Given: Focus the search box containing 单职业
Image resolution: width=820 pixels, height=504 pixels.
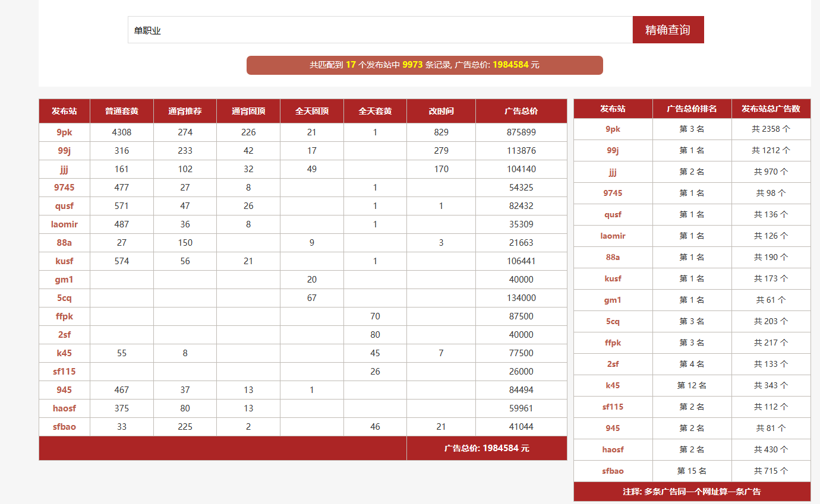Looking at the screenshot, I should click(380, 30).
